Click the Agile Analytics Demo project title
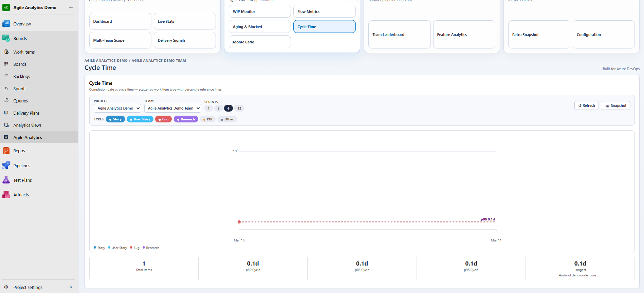Image resolution: width=644 pixels, height=293 pixels. (x=35, y=7)
